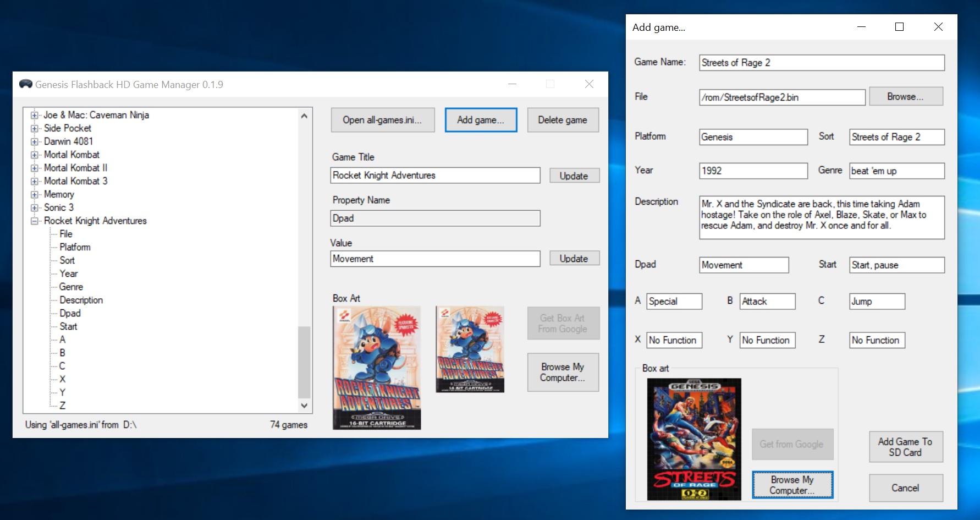Select the large Rocket Knight Adventures box art

(x=377, y=368)
